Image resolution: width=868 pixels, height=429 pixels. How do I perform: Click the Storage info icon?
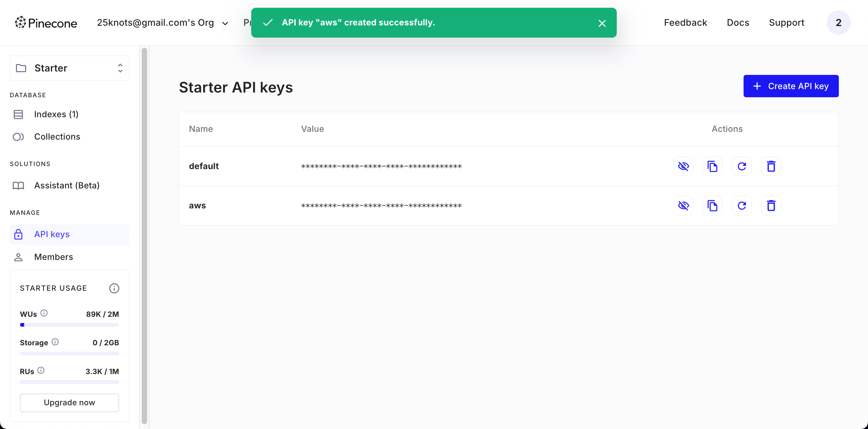55,342
